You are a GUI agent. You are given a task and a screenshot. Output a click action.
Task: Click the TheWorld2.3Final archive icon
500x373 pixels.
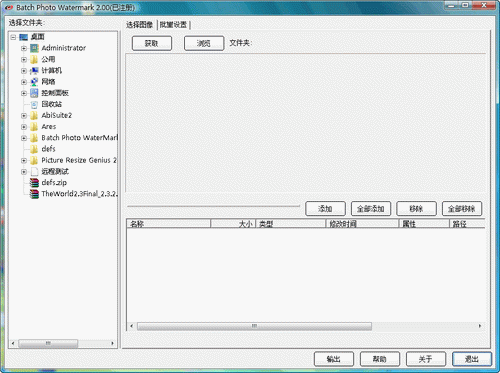[34, 194]
